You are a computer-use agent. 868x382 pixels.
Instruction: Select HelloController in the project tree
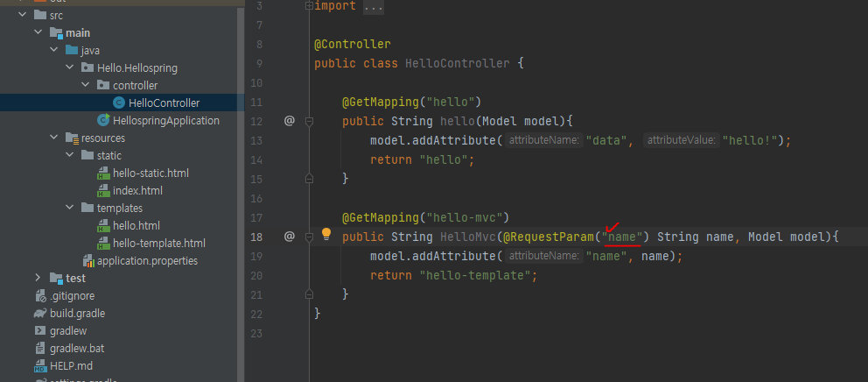164,103
